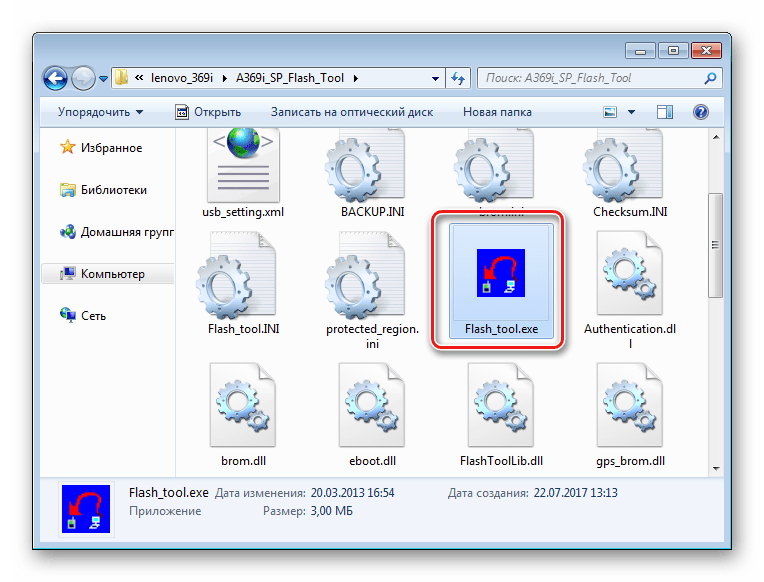Maximize the Explorer window

(x=673, y=51)
